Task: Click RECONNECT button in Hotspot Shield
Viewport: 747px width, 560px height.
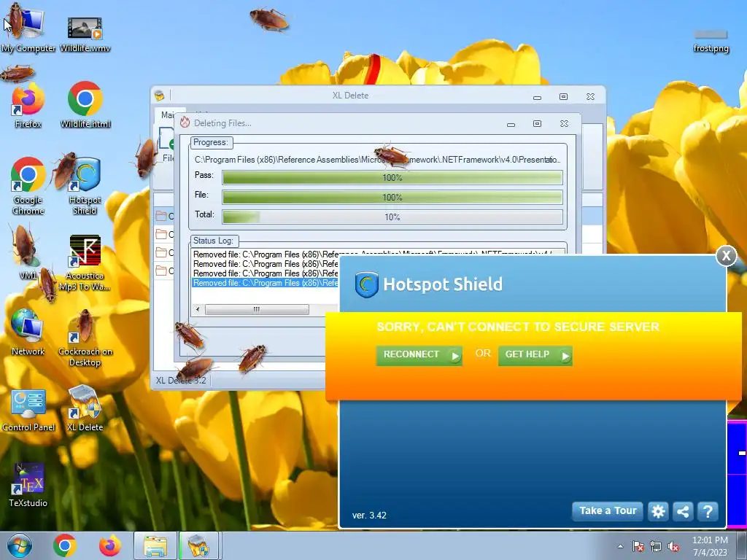Action: [419, 355]
